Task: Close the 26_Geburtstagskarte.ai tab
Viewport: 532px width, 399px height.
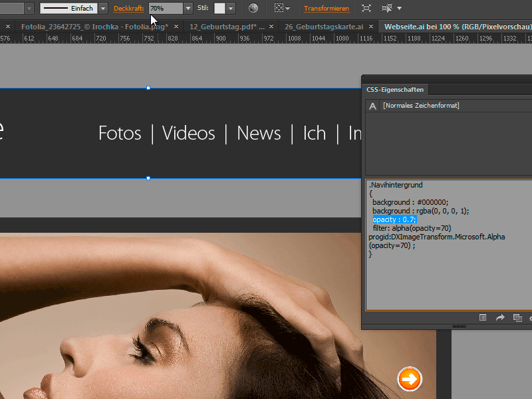Action: [371, 26]
